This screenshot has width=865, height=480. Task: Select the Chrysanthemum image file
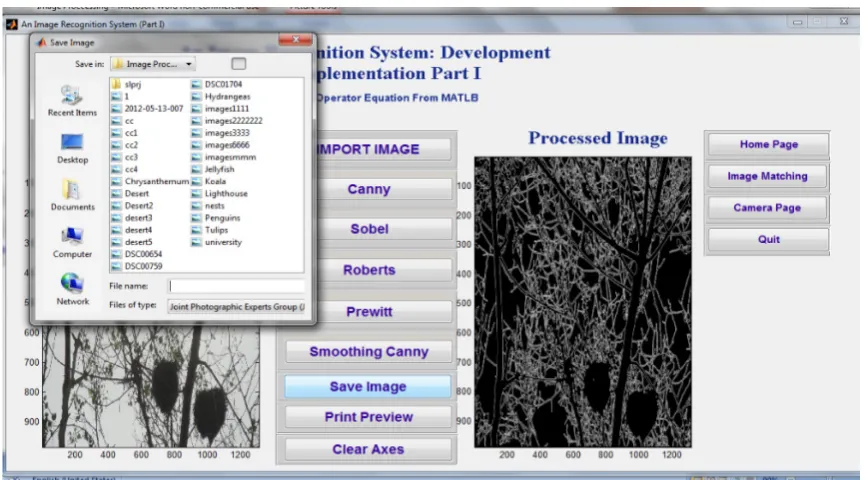click(x=150, y=182)
